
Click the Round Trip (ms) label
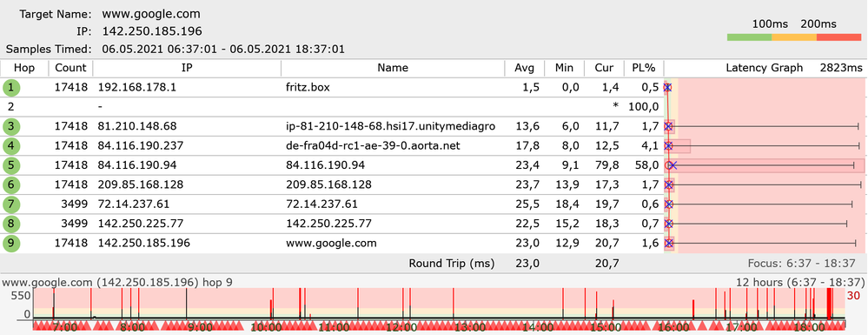[451, 264]
